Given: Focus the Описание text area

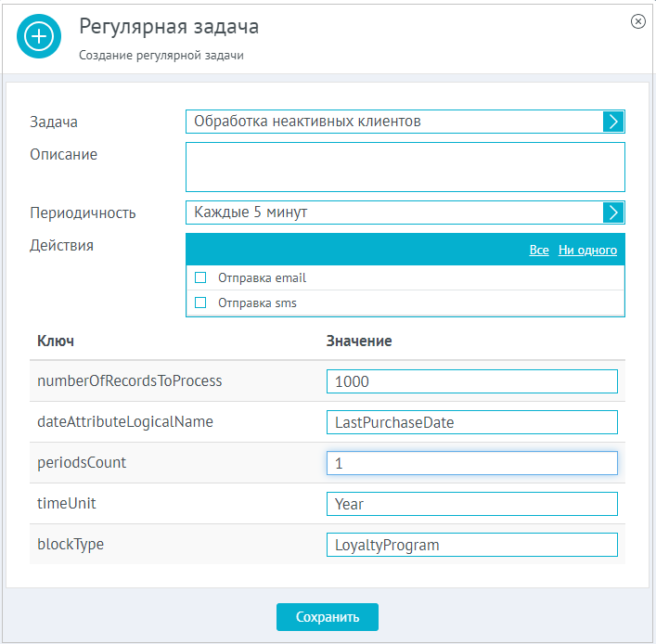Looking at the screenshot, I should coord(405,167).
